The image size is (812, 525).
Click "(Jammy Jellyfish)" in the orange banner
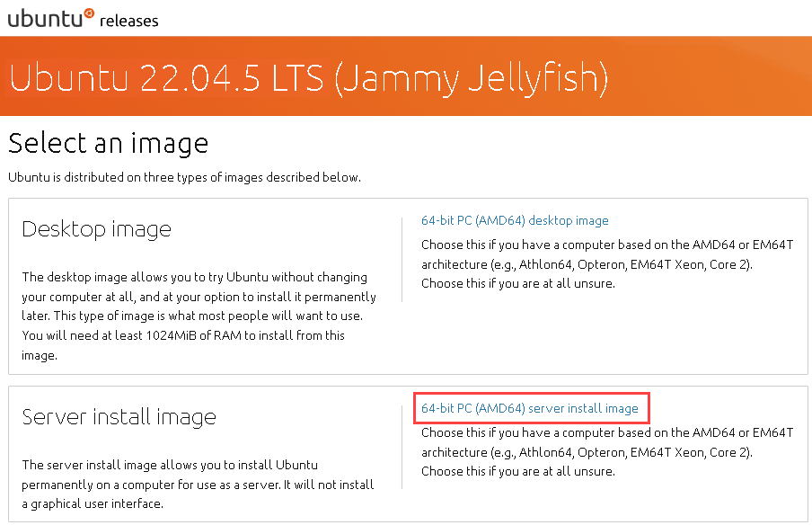click(471, 78)
